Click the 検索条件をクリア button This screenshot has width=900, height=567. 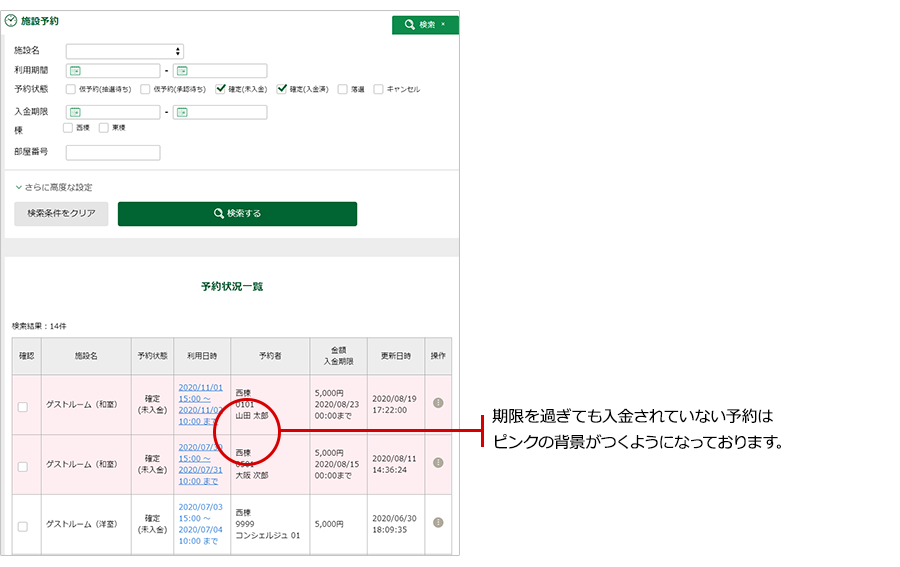pyautogui.click(x=61, y=214)
